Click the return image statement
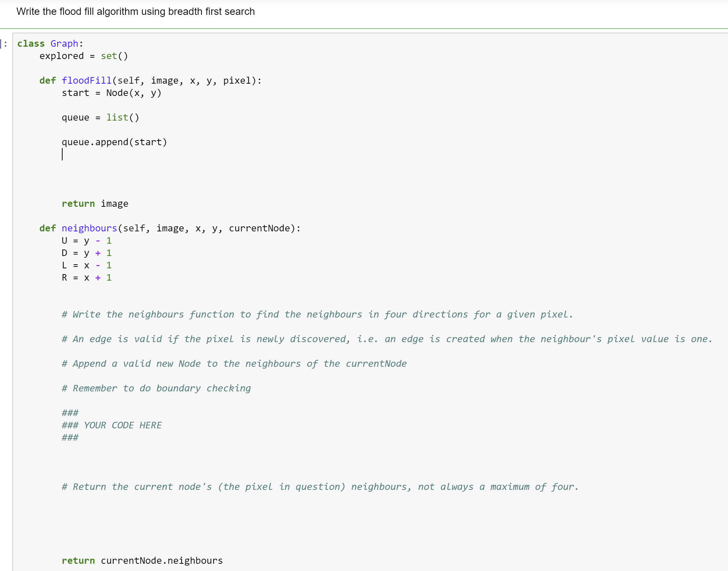728x571 pixels. (95, 203)
